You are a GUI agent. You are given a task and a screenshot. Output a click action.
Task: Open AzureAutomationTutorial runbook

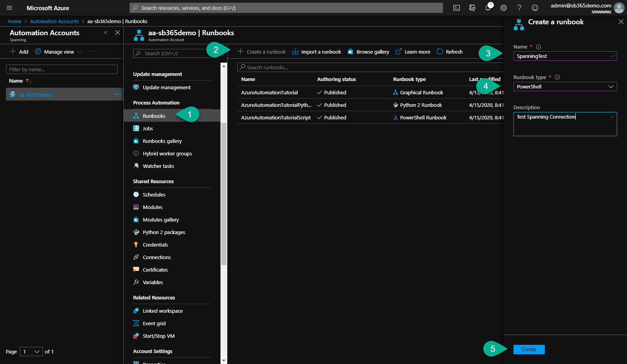269,92
